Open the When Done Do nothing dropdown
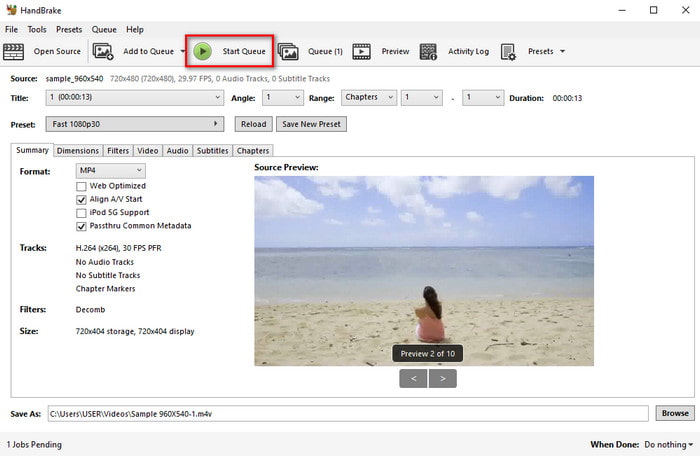Image resolution: width=700 pixels, height=456 pixels. pyautogui.click(x=668, y=444)
